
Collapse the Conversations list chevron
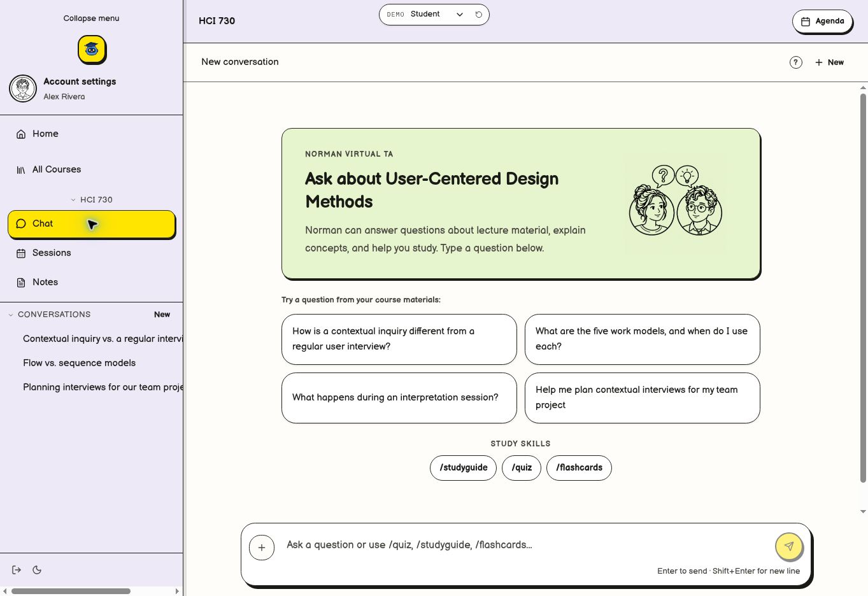11,315
